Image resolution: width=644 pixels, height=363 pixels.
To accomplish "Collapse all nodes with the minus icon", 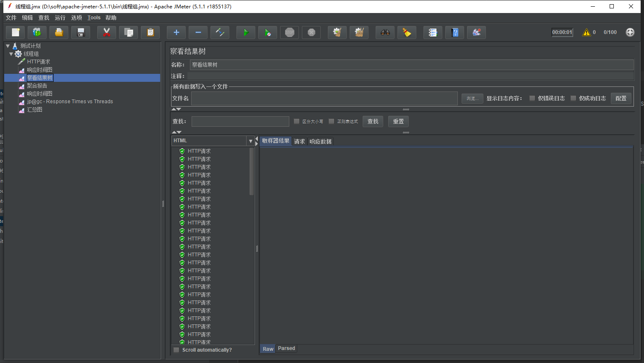I will [x=198, y=32].
